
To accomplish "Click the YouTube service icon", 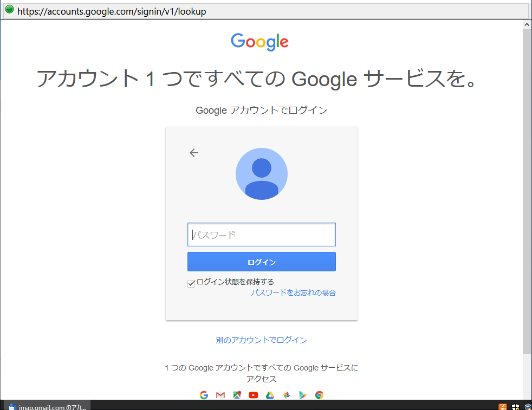I will [254, 395].
